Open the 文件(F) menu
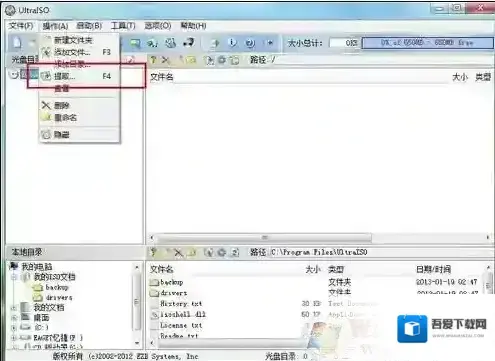Screen dimensions: 495x361 pyautogui.click(x=21, y=26)
